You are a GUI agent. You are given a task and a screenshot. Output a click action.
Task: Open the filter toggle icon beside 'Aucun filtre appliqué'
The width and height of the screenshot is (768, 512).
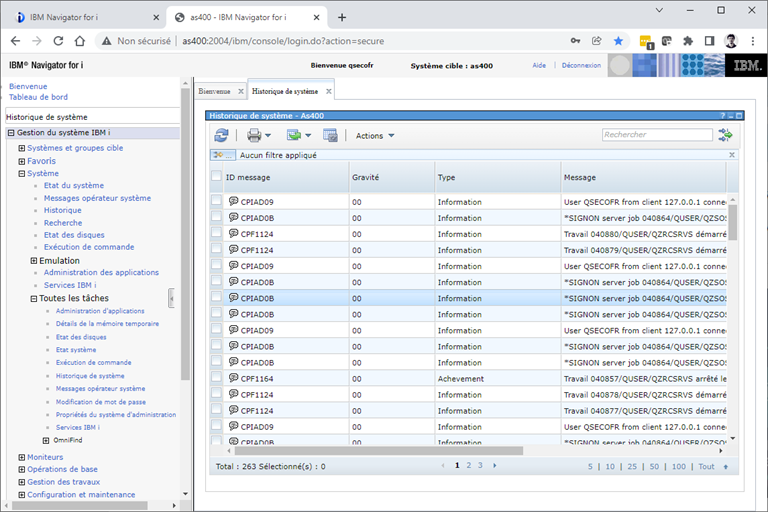[223, 155]
